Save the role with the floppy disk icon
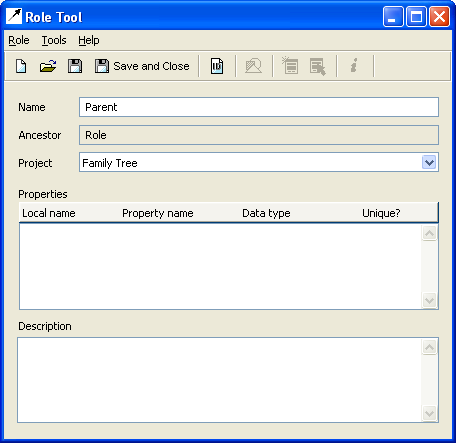This screenshot has height=443, width=456. (x=75, y=66)
